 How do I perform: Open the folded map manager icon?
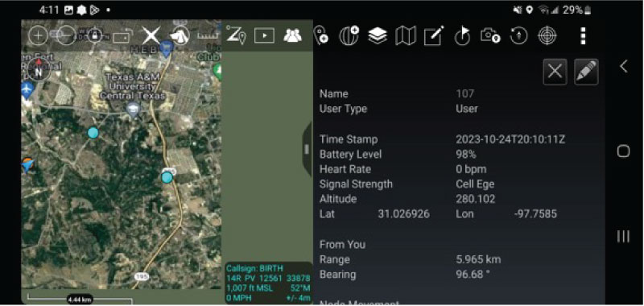coord(406,35)
